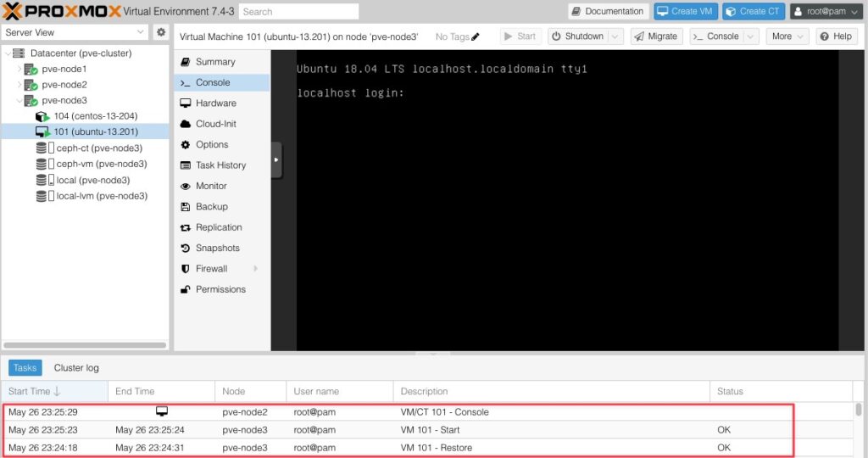Open the root@pam user menu
868x458 pixels.
point(826,11)
